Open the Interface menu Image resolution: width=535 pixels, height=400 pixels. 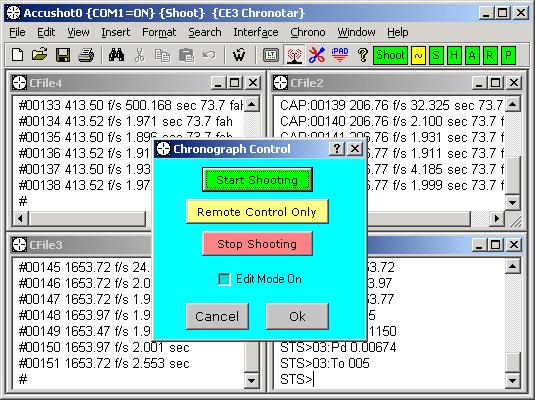(x=256, y=32)
